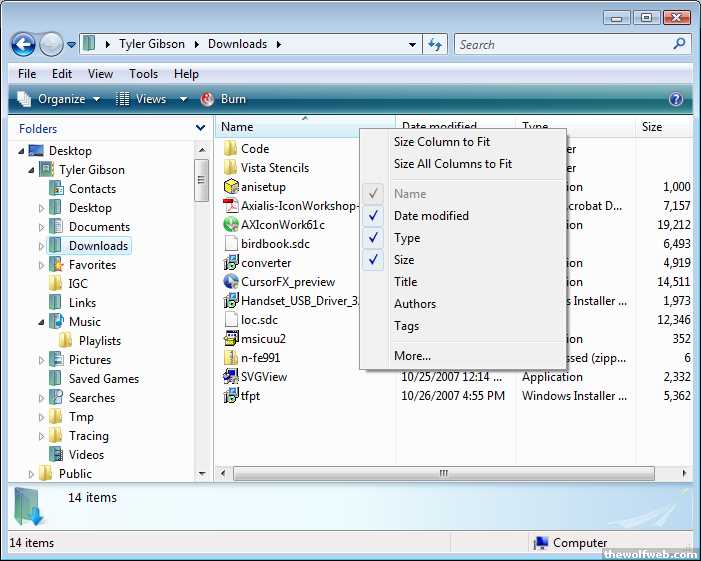The width and height of the screenshot is (701, 561).
Task: Click the Burn disc icon in toolbar
Action: tap(208, 99)
